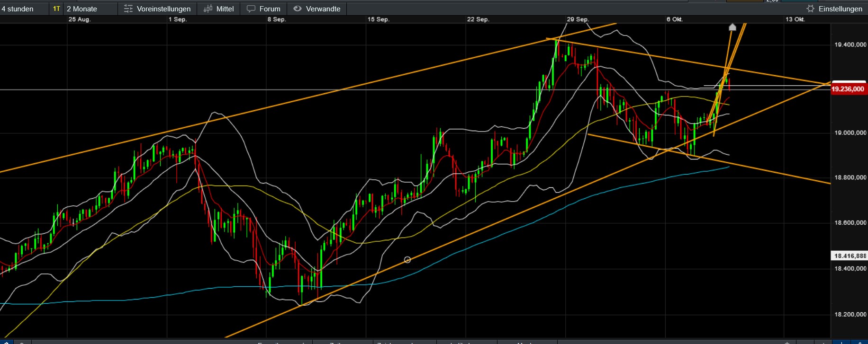
Task: Select the yellow 1T interval button
Action: pyautogui.click(x=56, y=9)
